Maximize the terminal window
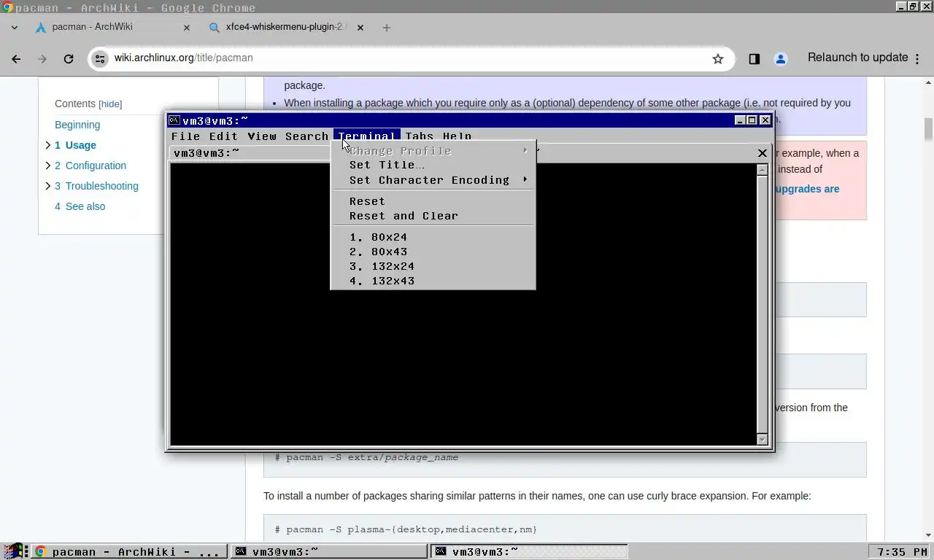The image size is (934, 560). 752,120
